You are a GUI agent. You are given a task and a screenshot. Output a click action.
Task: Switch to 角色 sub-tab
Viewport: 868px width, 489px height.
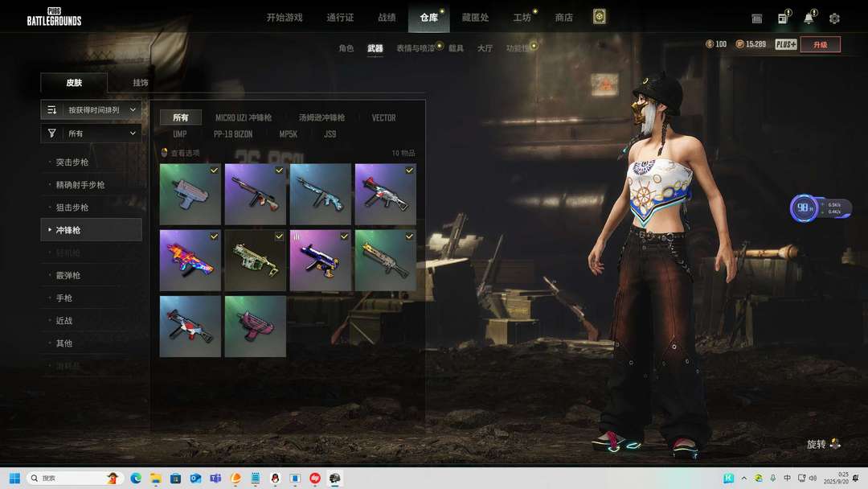click(346, 48)
